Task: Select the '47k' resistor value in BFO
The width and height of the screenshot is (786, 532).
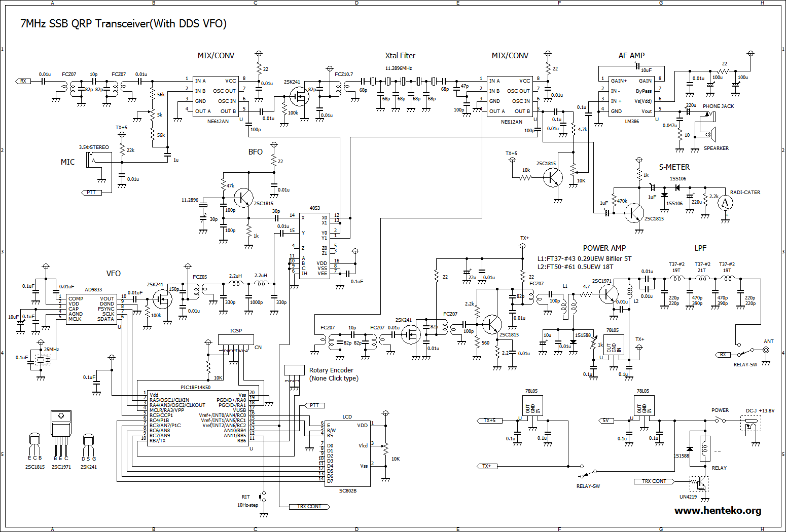Action: coord(230,186)
